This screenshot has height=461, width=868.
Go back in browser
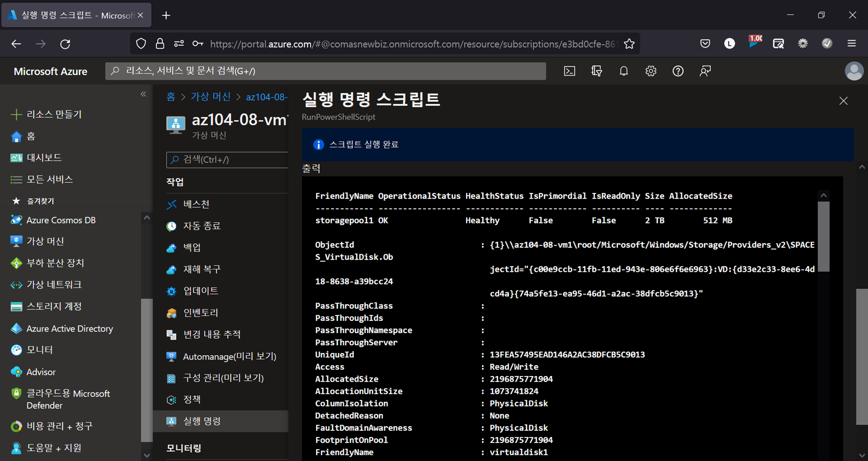click(16, 44)
